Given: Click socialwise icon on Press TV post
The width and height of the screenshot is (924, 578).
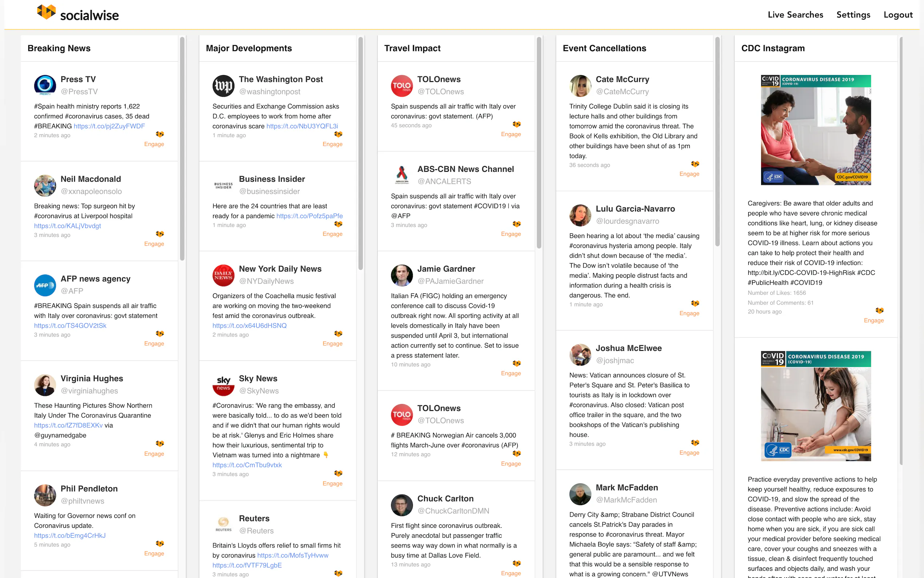Looking at the screenshot, I should pos(160,134).
